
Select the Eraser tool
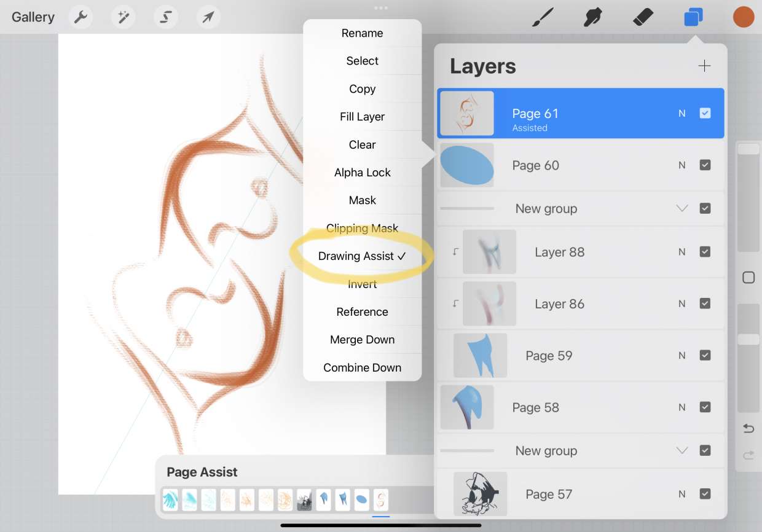click(x=642, y=17)
